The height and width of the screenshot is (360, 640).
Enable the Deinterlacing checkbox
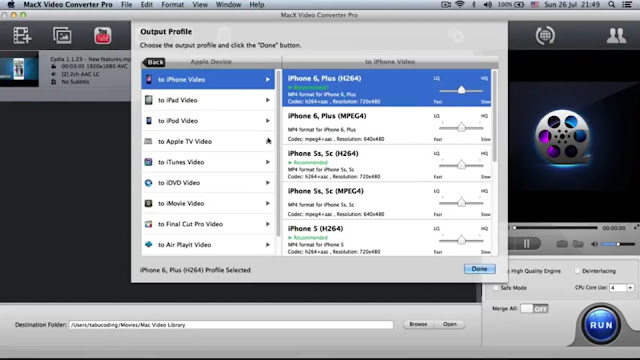(577, 271)
